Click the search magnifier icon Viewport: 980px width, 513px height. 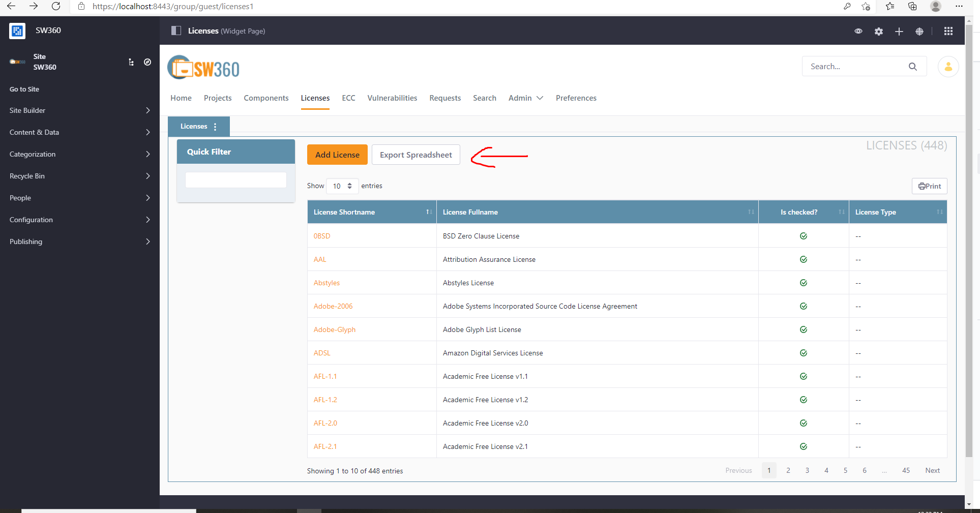point(913,67)
